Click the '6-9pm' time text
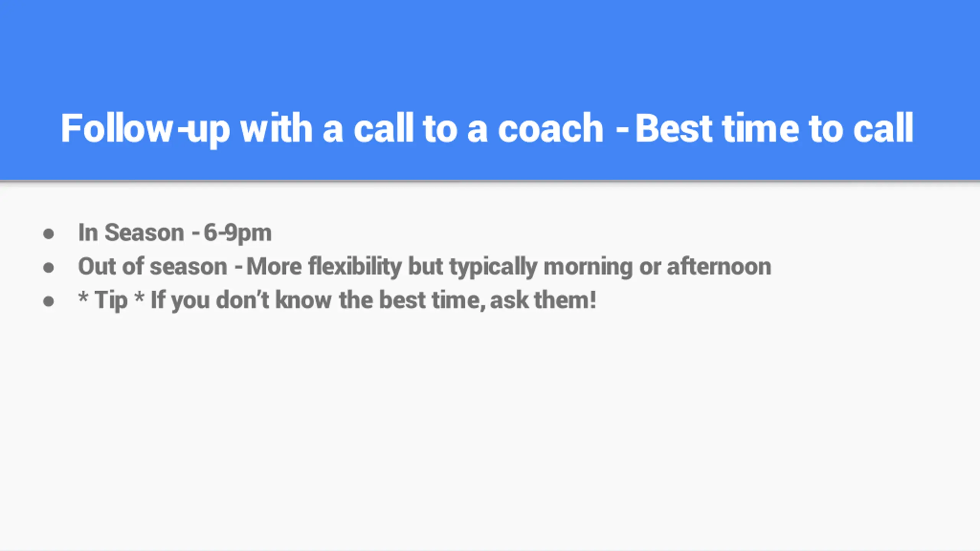Image resolution: width=980 pixels, height=551 pixels. pyautogui.click(x=237, y=233)
